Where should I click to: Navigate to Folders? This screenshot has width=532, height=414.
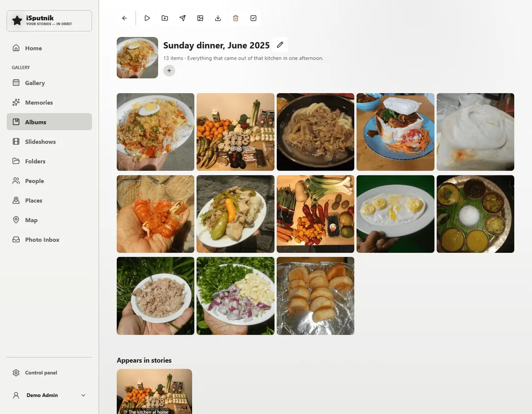click(x=49, y=161)
